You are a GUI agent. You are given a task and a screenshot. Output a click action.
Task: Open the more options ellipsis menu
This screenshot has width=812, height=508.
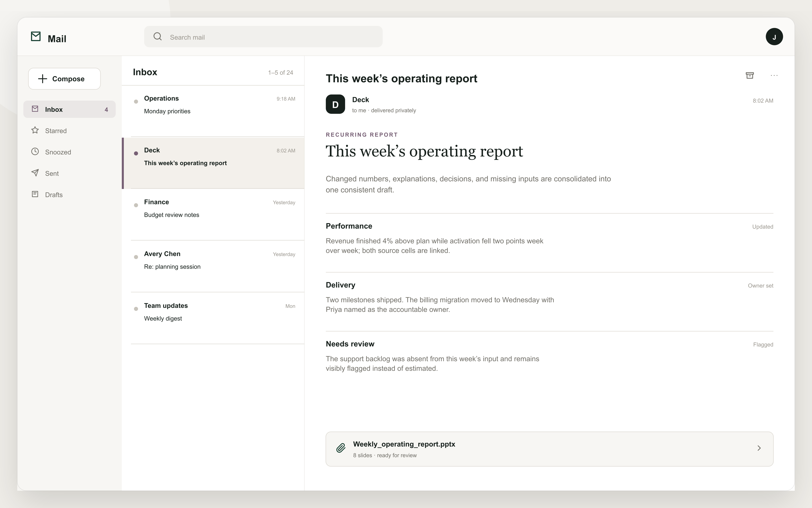pyautogui.click(x=774, y=75)
